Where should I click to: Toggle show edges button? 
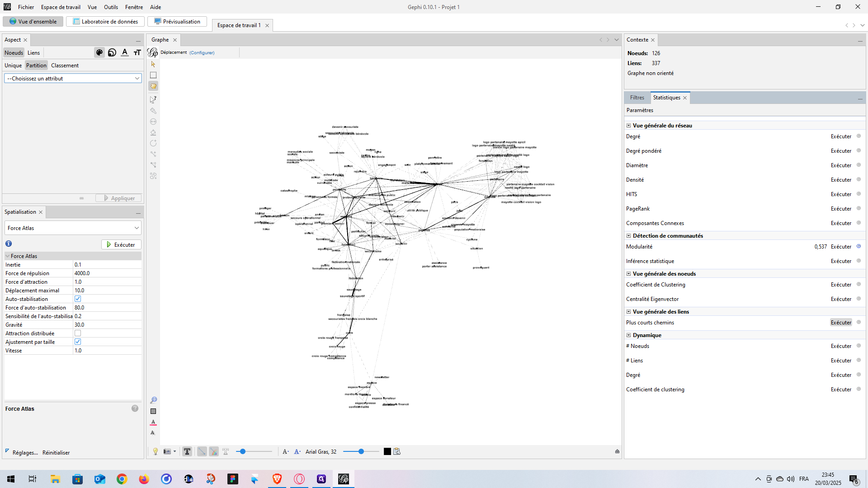[x=202, y=451]
